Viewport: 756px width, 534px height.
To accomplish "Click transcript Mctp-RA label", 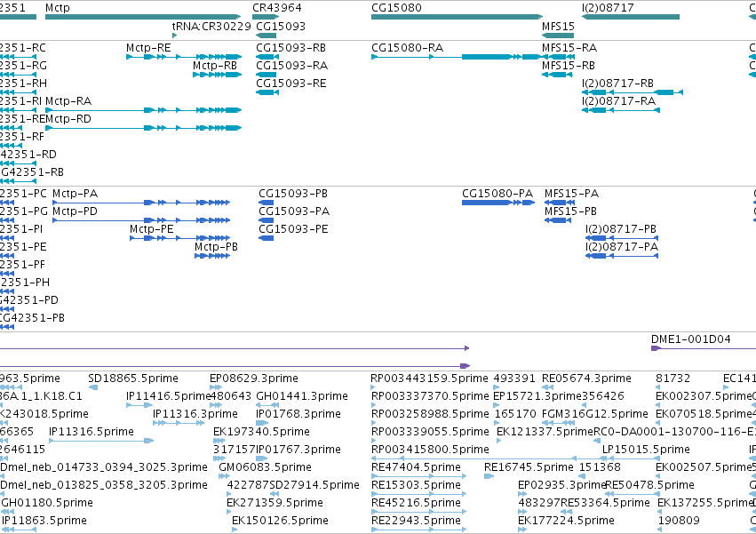I will [68, 100].
